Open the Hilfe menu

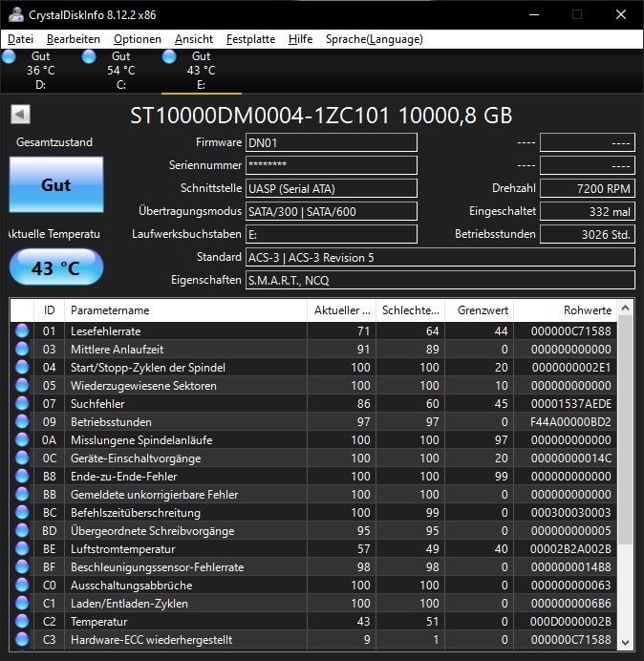click(x=300, y=39)
